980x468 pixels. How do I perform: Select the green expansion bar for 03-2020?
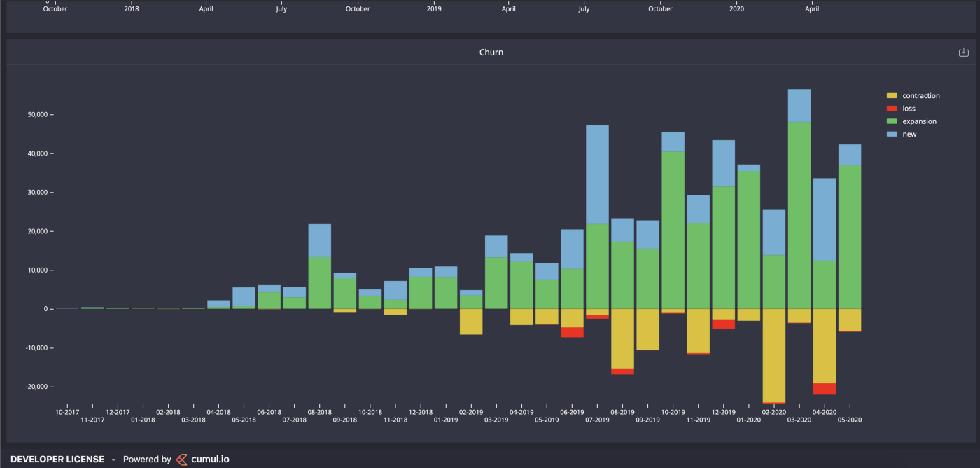click(799, 215)
